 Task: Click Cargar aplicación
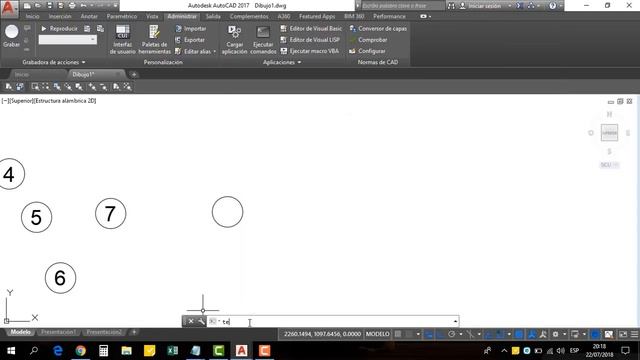pos(235,40)
